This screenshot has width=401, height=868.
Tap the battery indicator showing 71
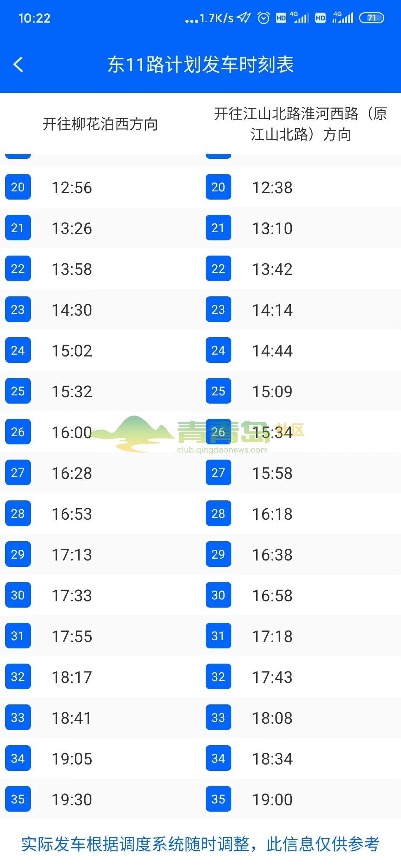[x=371, y=18]
